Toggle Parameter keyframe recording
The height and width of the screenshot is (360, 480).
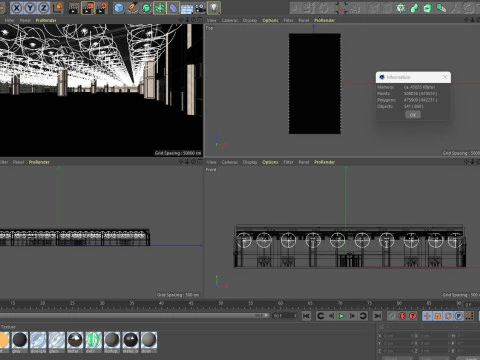(459, 316)
